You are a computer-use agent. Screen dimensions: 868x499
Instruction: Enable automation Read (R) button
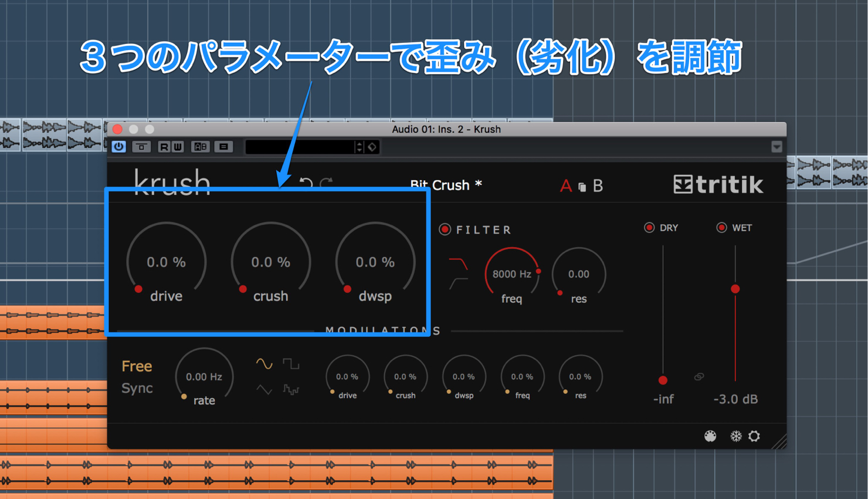click(164, 147)
